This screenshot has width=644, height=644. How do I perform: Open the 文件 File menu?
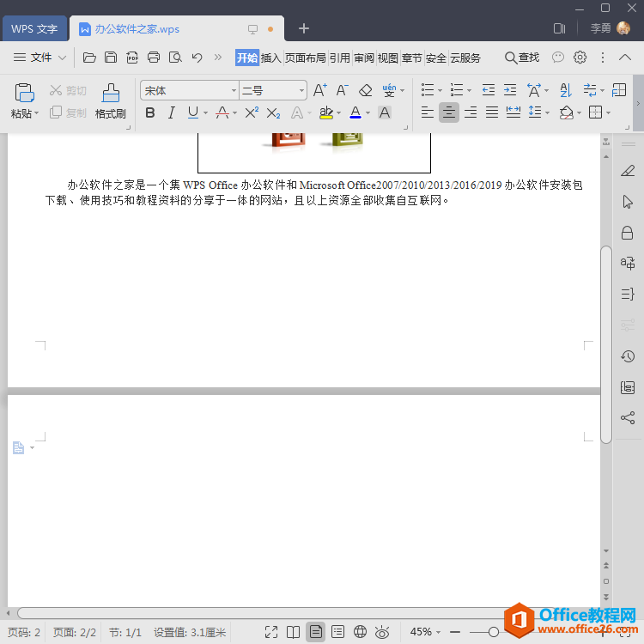(x=39, y=58)
